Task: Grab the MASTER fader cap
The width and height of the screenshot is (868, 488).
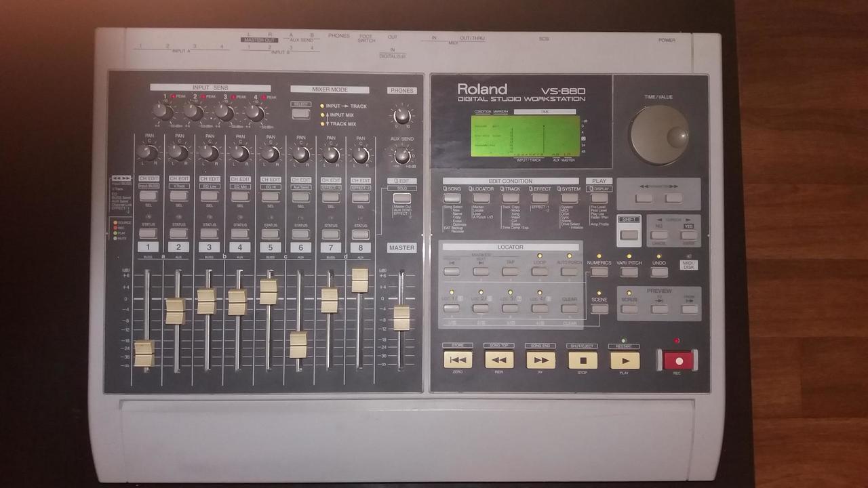Action: (x=401, y=318)
